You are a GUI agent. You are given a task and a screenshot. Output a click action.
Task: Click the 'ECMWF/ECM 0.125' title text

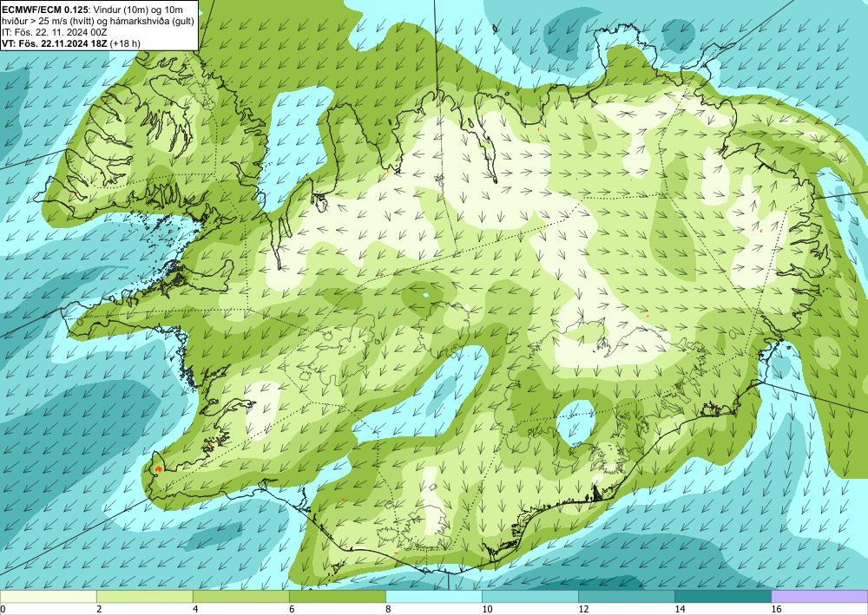click(x=43, y=10)
